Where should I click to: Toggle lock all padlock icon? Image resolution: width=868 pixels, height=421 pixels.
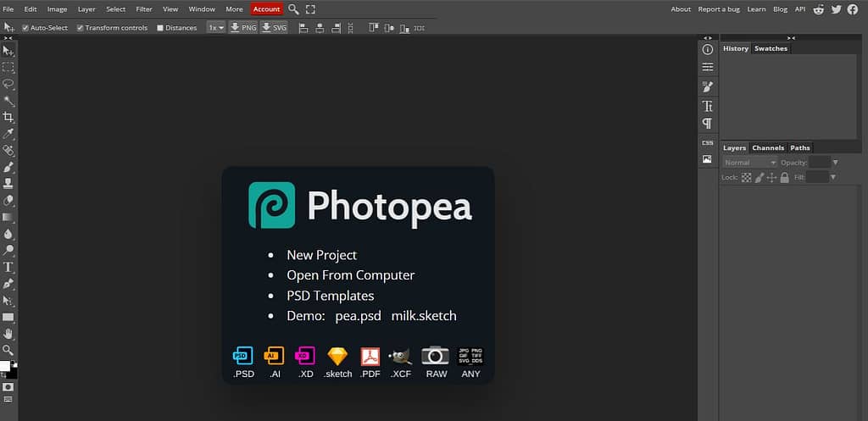[x=784, y=178]
